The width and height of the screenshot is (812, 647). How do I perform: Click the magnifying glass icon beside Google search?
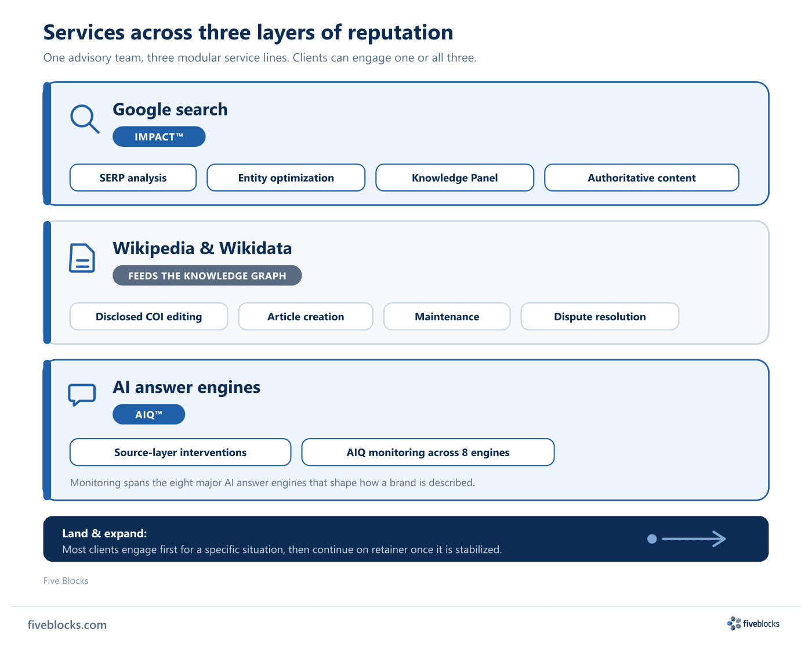tap(85, 119)
